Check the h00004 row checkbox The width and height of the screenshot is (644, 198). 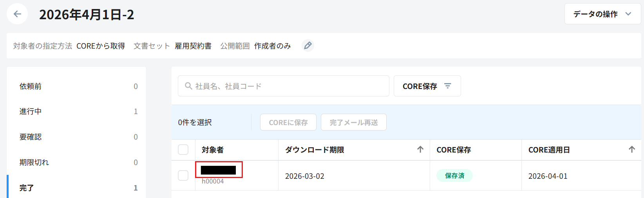pyautogui.click(x=183, y=175)
